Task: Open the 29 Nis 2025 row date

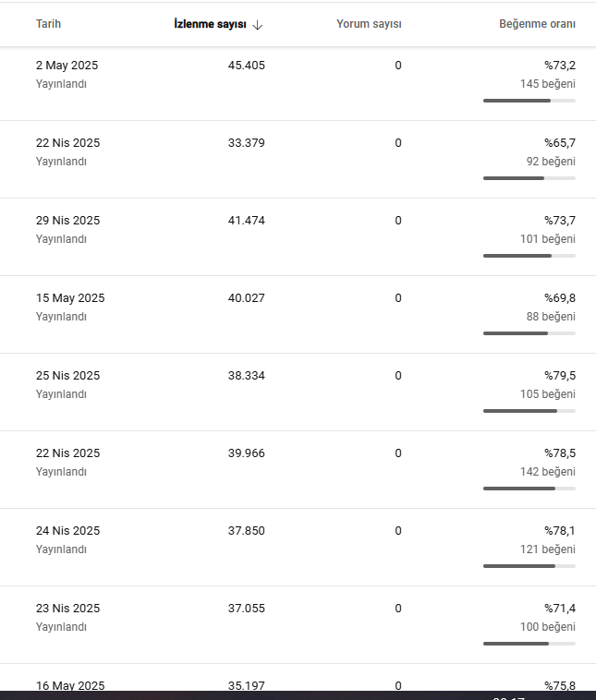Action: coord(67,221)
